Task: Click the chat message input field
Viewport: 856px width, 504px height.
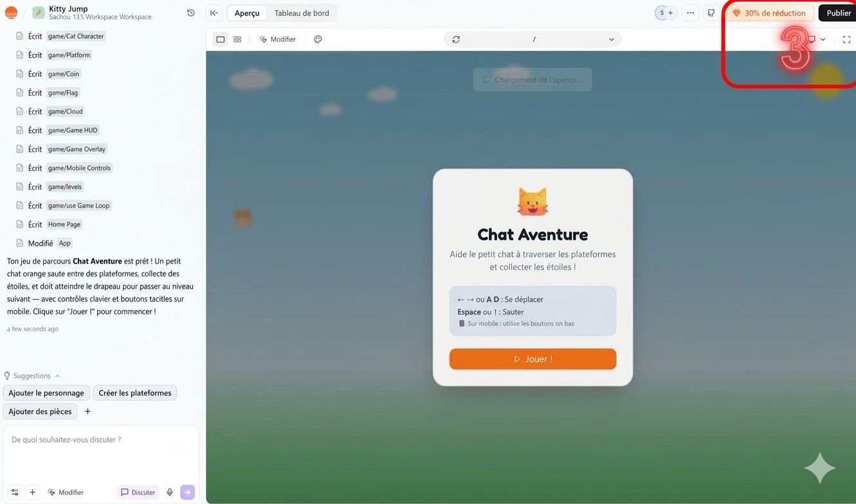Action: tap(101, 453)
